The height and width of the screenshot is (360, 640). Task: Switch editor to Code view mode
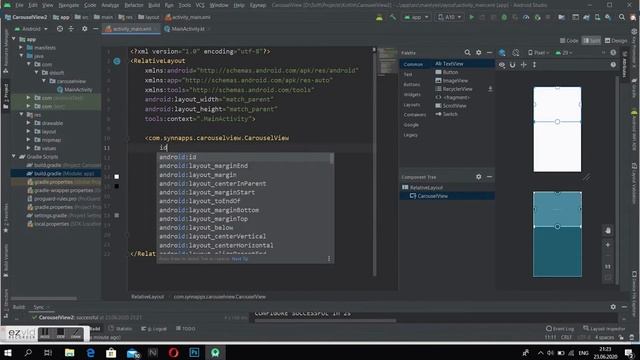pos(569,40)
